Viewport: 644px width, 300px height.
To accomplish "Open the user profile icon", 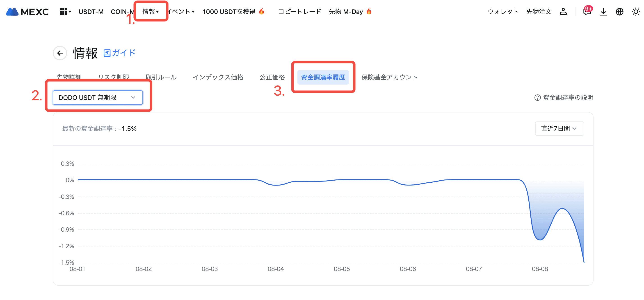I will 563,12.
